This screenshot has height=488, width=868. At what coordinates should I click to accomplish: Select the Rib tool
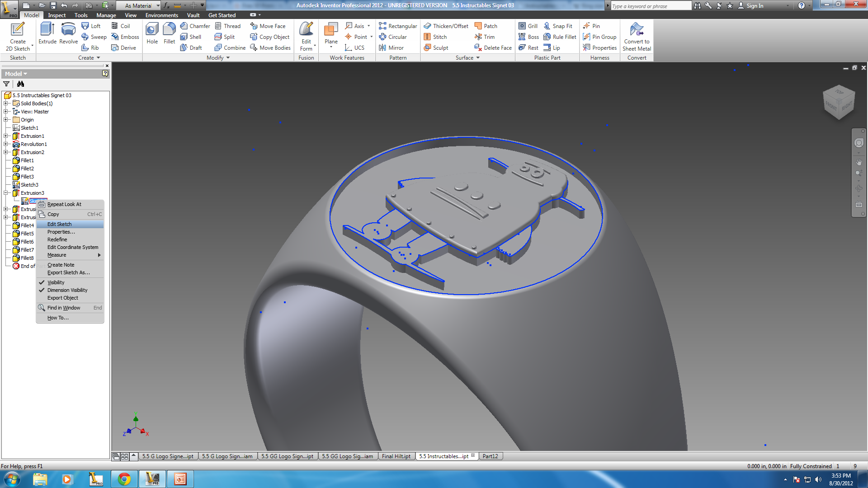pyautogui.click(x=90, y=47)
